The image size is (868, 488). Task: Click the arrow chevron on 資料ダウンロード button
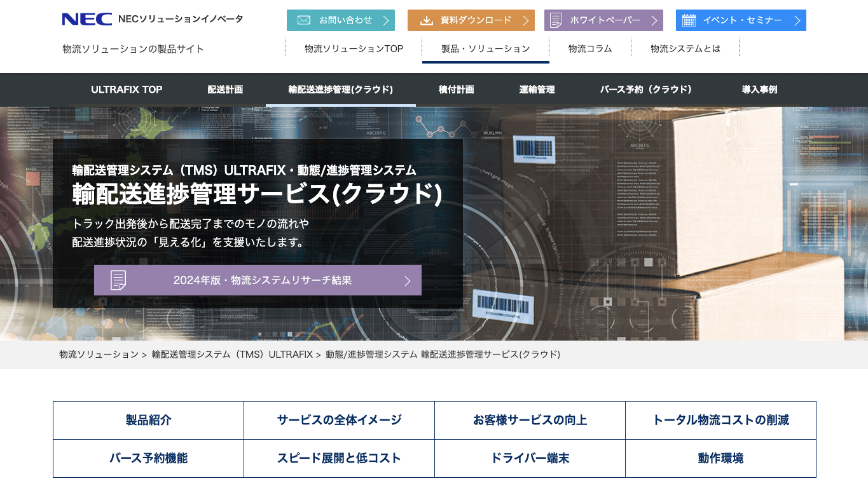(x=527, y=20)
